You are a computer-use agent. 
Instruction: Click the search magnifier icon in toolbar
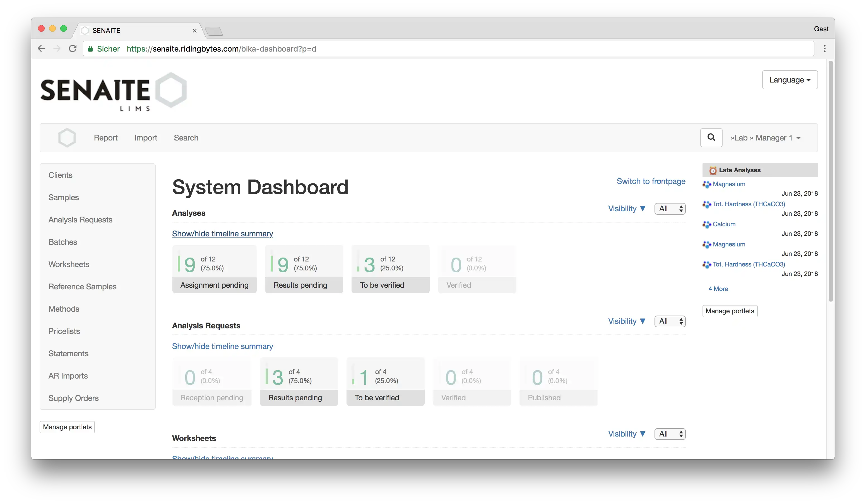coord(712,137)
